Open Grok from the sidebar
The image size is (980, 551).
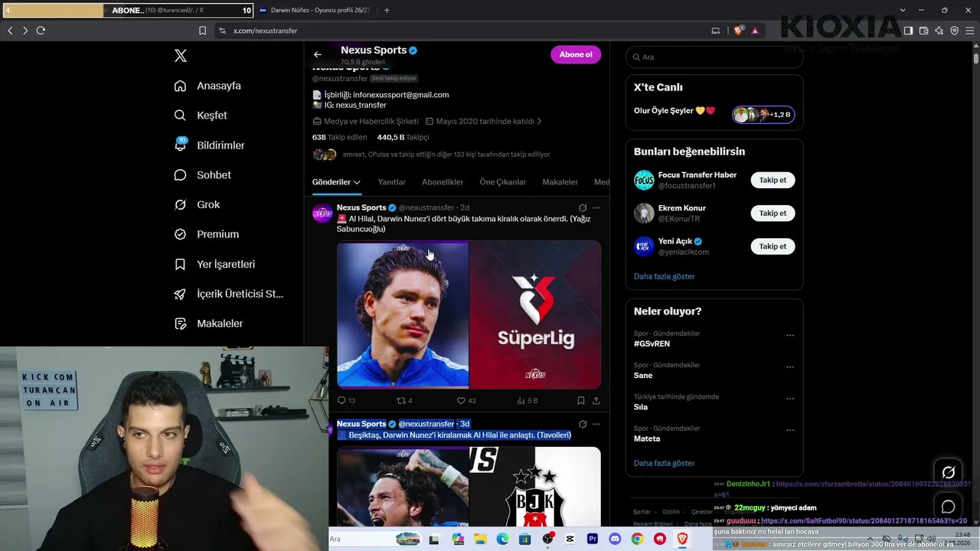(197, 205)
